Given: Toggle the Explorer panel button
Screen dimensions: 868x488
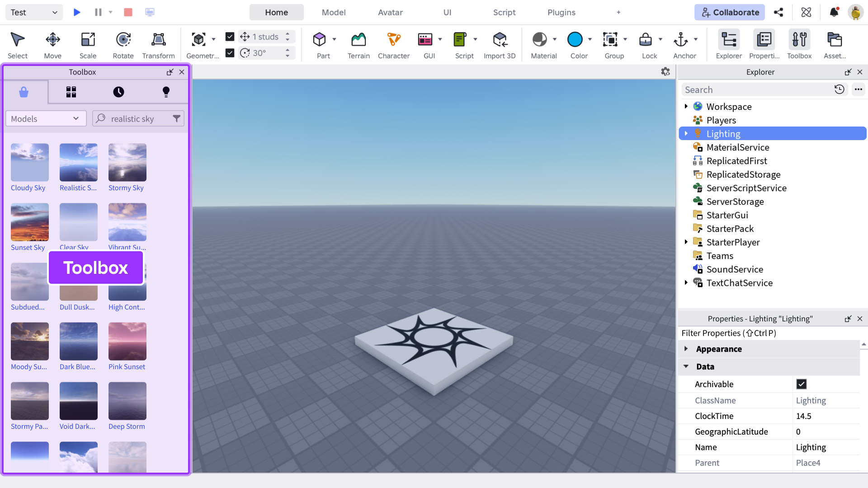Looking at the screenshot, I should pos(729,45).
